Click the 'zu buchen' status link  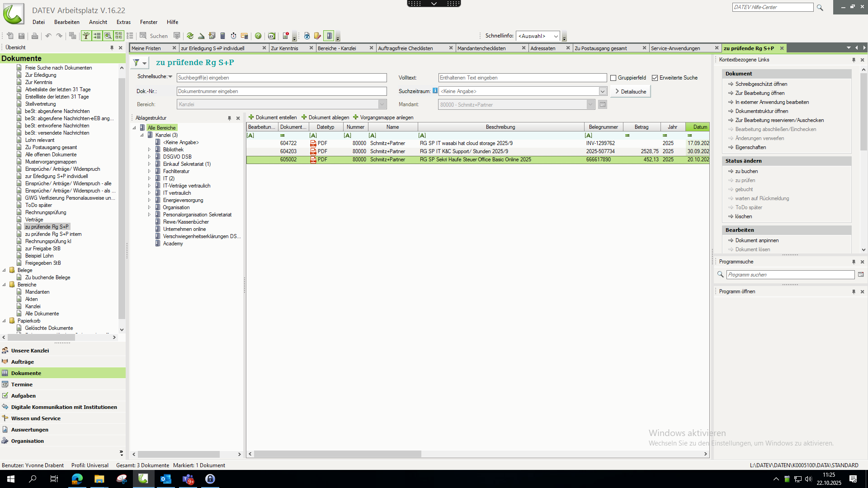click(x=746, y=171)
